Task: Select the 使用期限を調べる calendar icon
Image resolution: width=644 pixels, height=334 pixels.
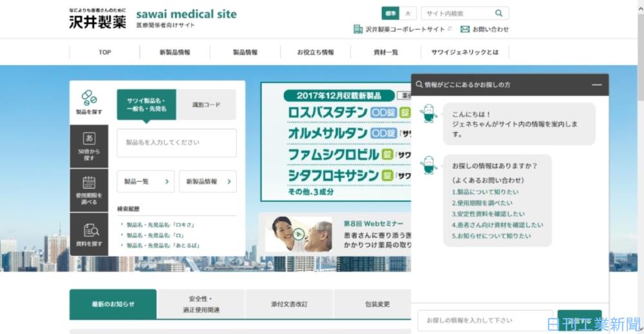Action: [x=89, y=182]
